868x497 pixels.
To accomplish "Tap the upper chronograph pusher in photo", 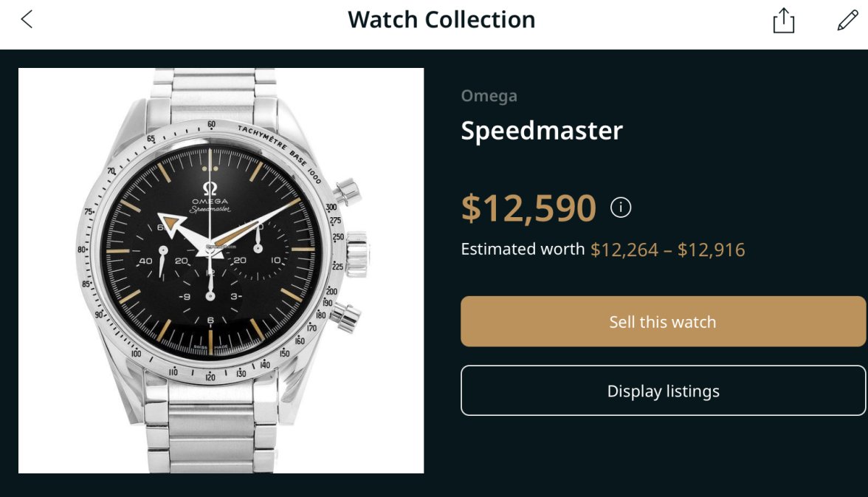I will [x=344, y=193].
